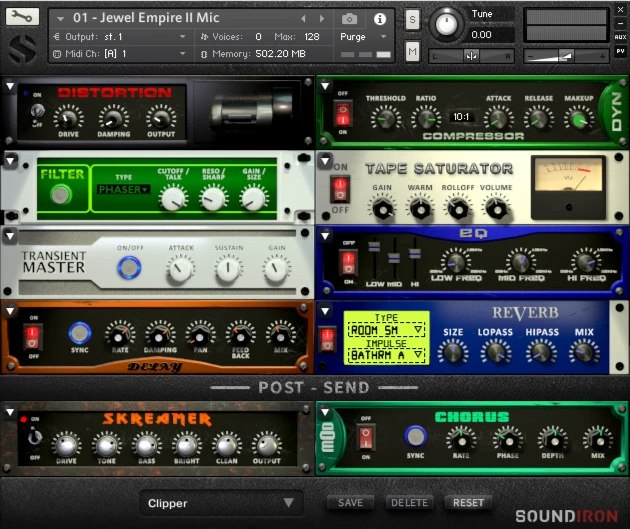Open the Purge dropdown menu
The width and height of the screenshot is (630, 529).
[x=364, y=37]
